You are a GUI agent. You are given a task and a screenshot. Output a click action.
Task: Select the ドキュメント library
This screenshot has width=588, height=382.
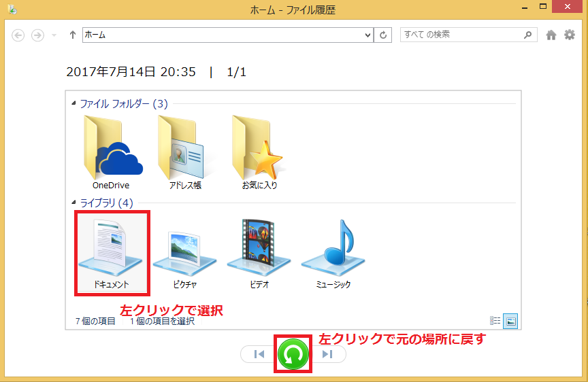112,254
